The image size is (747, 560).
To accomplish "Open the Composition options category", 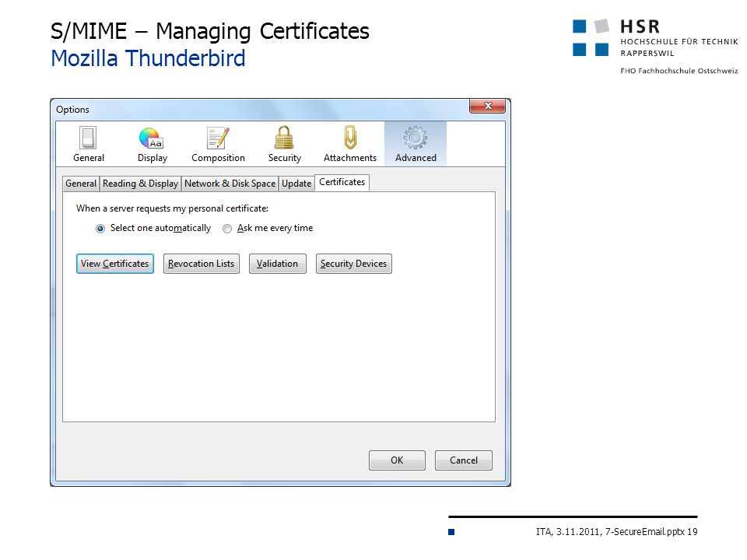I will click(218, 145).
